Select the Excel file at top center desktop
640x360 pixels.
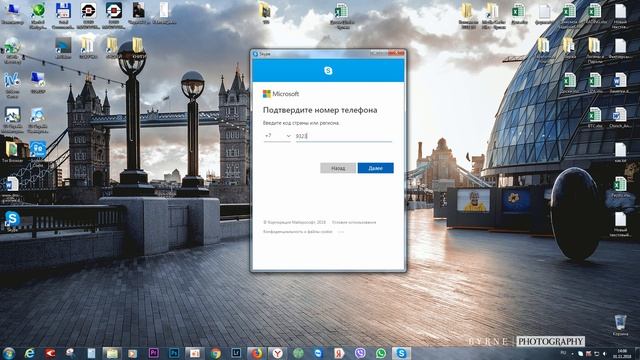tap(342, 16)
